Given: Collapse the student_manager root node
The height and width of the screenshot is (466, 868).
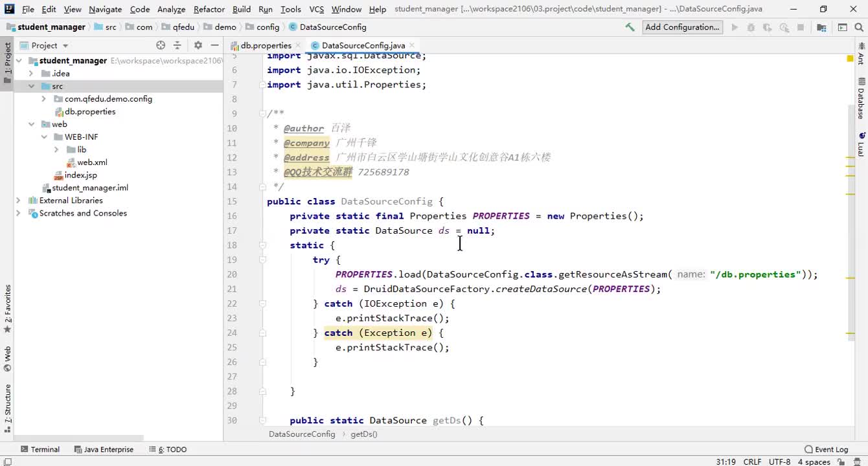Looking at the screenshot, I should coord(19,61).
